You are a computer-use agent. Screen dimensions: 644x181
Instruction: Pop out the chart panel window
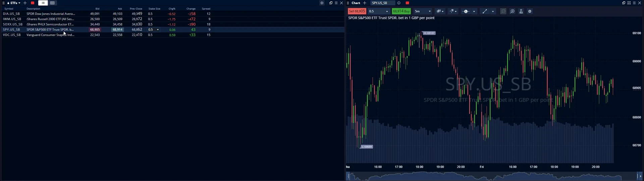click(624, 3)
